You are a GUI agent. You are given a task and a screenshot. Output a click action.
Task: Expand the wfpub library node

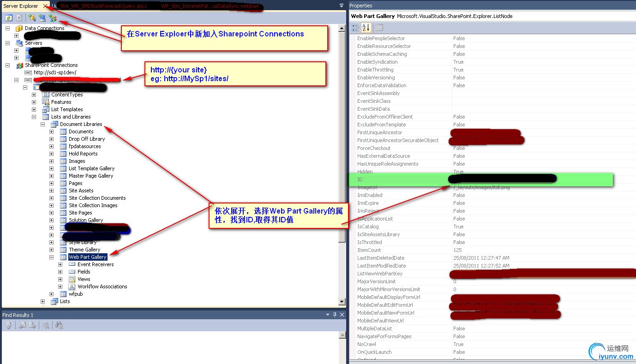coord(51,294)
